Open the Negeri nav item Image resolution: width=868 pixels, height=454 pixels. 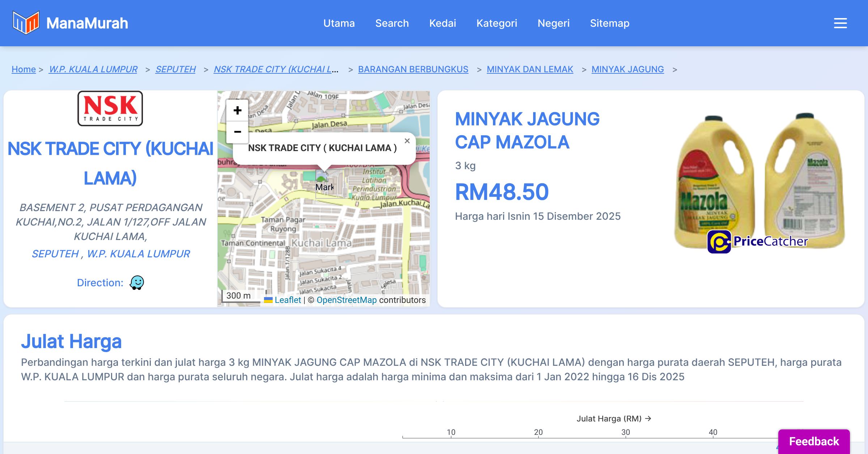tap(553, 23)
